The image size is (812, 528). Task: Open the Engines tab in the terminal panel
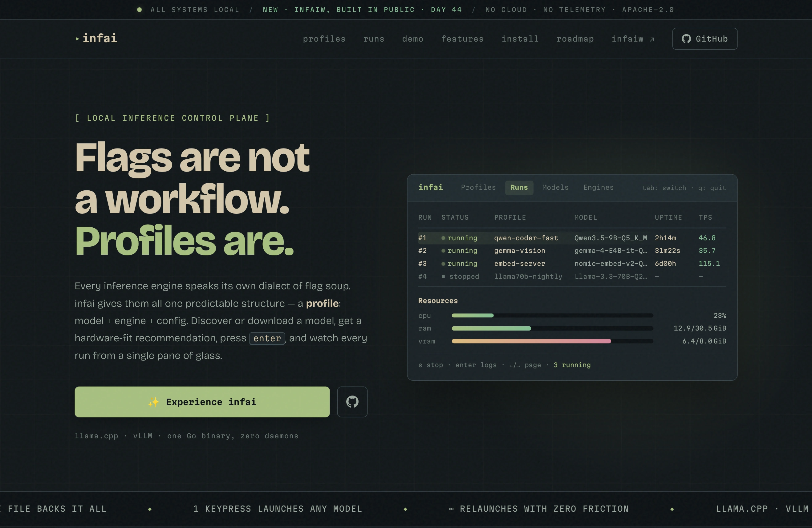tap(598, 188)
